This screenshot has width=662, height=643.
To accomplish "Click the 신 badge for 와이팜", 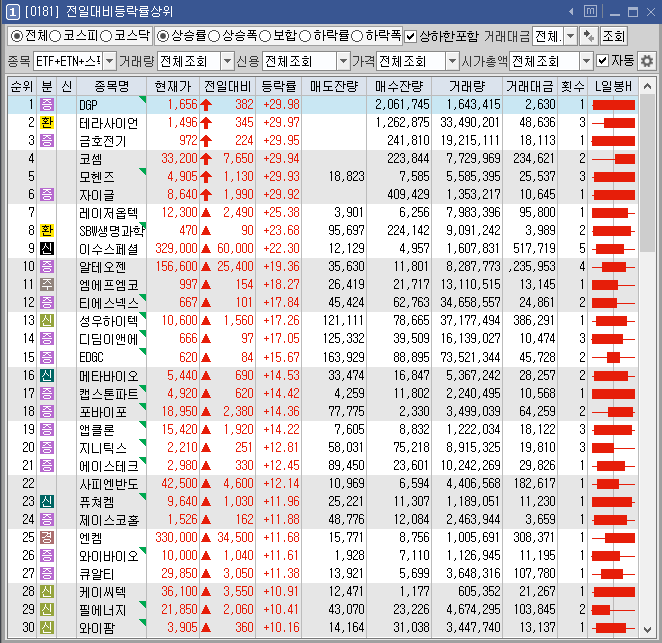I will click(x=47, y=627).
